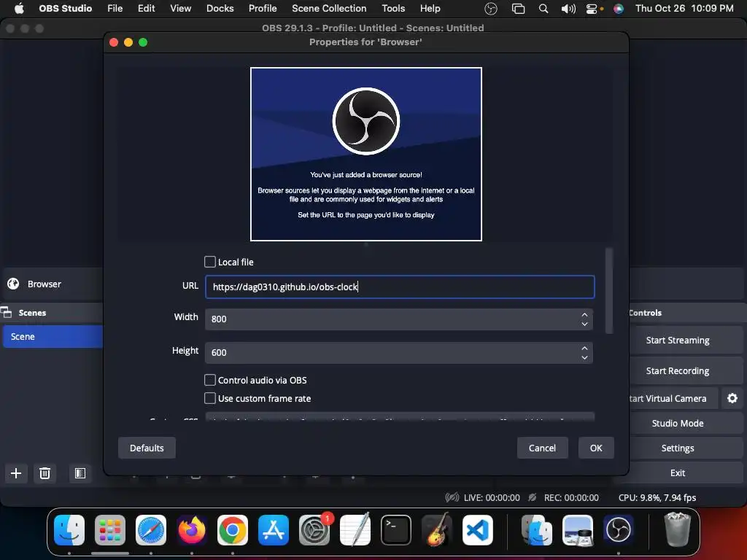Open the View menu
The width and height of the screenshot is (747, 560).
click(181, 8)
